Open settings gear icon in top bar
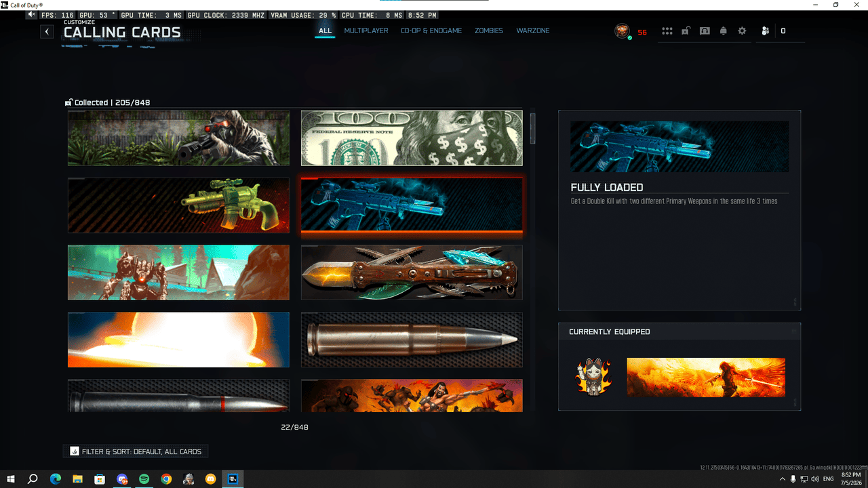Viewport: 868px width, 488px height. (x=742, y=31)
